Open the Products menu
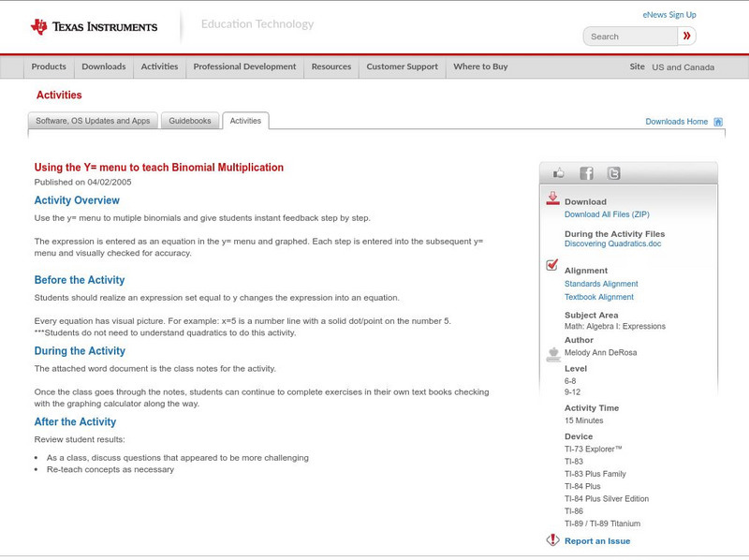This screenshot has height=560, width=749. [x=49, y=66]
